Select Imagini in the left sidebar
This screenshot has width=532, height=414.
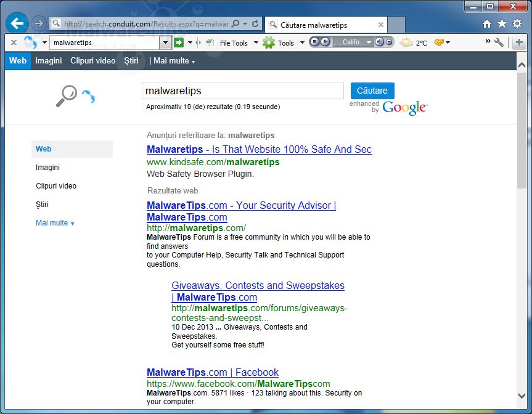(x=47, y=168)
